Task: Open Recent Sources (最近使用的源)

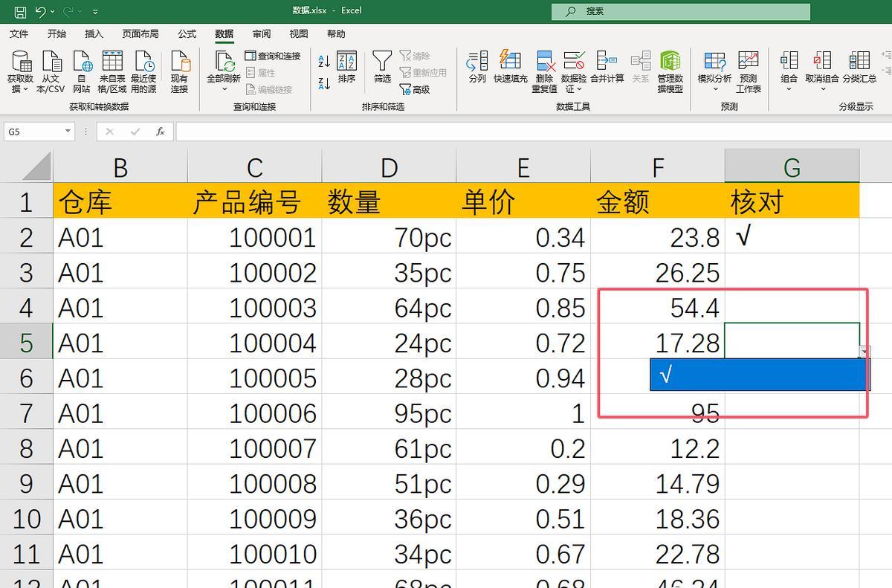Action: tap(143, 72)
